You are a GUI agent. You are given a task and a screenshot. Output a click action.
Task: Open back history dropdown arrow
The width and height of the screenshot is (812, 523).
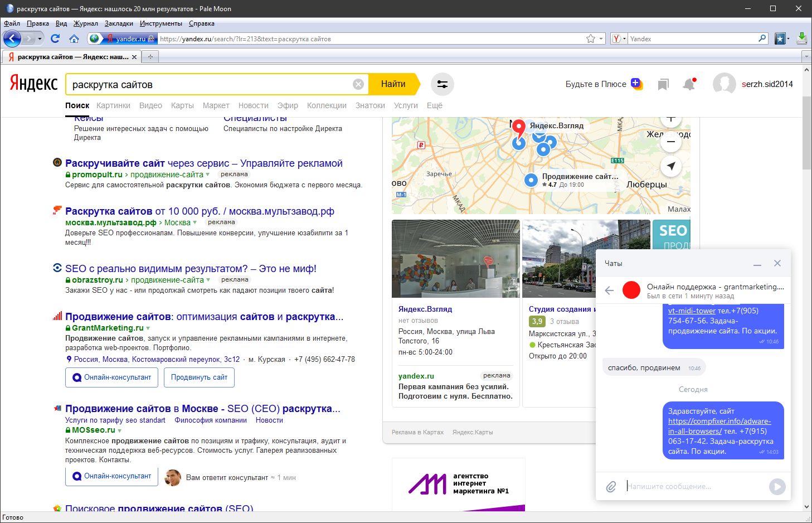[40, 39]
